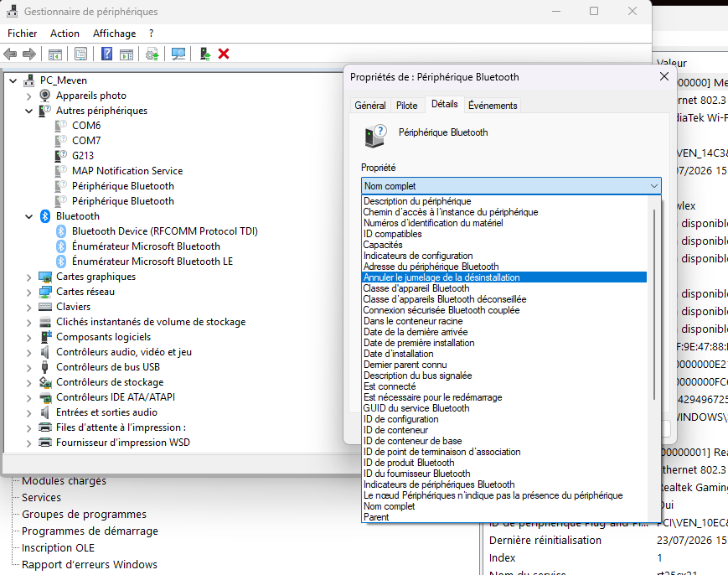
Task: Choose 'Date d'installation' option
Action: (x=504, y=354)
